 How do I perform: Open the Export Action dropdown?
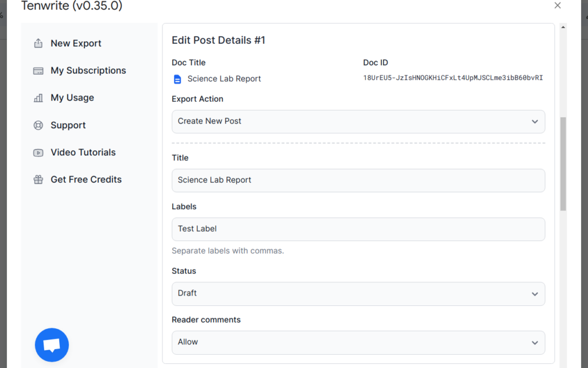click(358, 121)
